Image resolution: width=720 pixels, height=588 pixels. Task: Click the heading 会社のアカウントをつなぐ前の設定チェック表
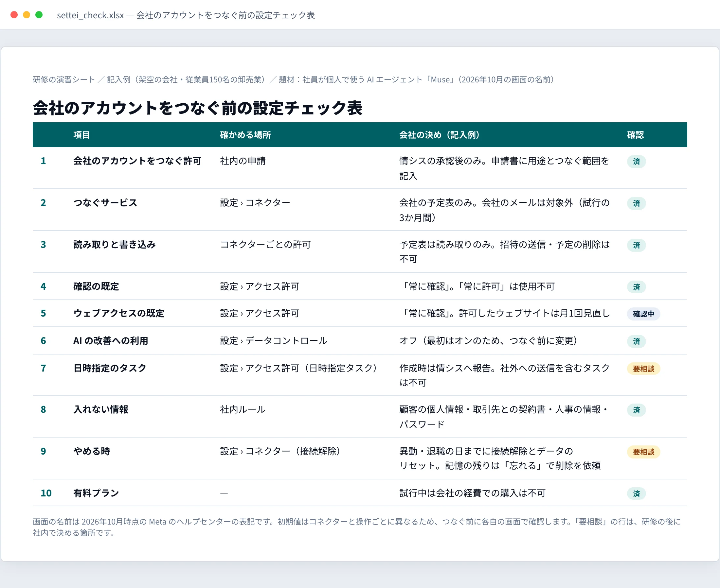(x=198, y=108)
